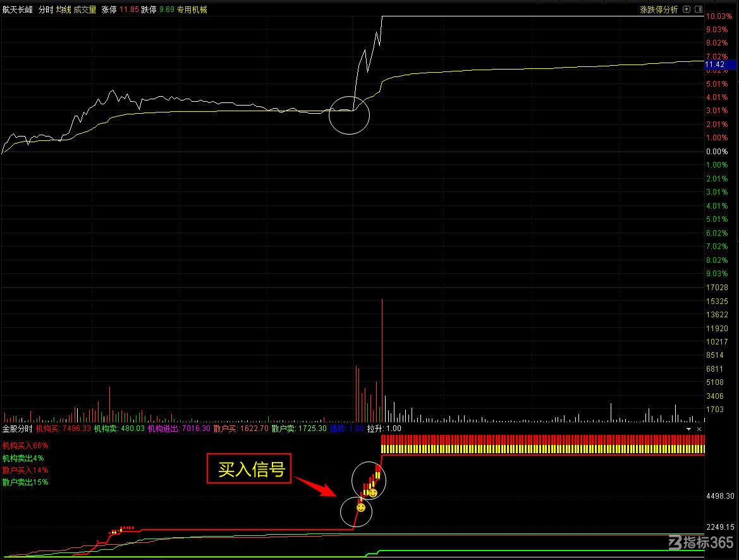
Task: Click the 金股分时 indicator title
Action: 18,429
